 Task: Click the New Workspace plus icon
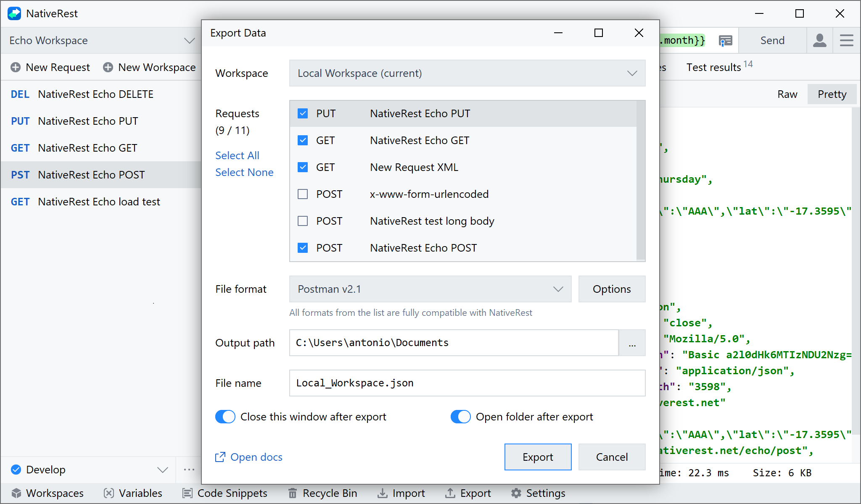[108, 67]
